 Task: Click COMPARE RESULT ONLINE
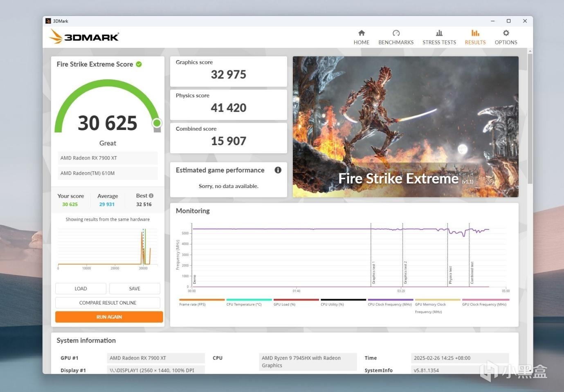108,303
